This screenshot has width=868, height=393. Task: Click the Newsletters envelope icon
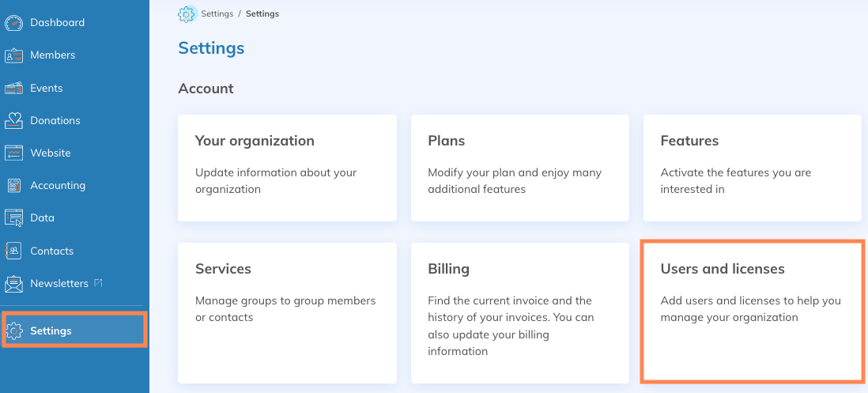14,283
